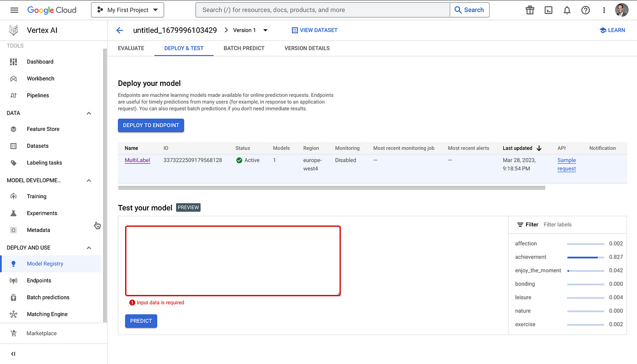This screenshot has height=364, width=637.
Task: Click the Pipelines sidebar icon
Action: [14, 95]
